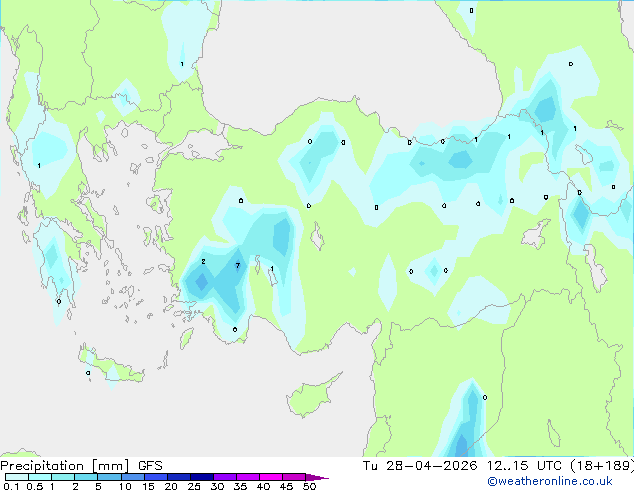Click the 0.1–0.5 mm legend color swatch
The height and width of the screenshot is (490, 634).
click(x=17, y=477)
